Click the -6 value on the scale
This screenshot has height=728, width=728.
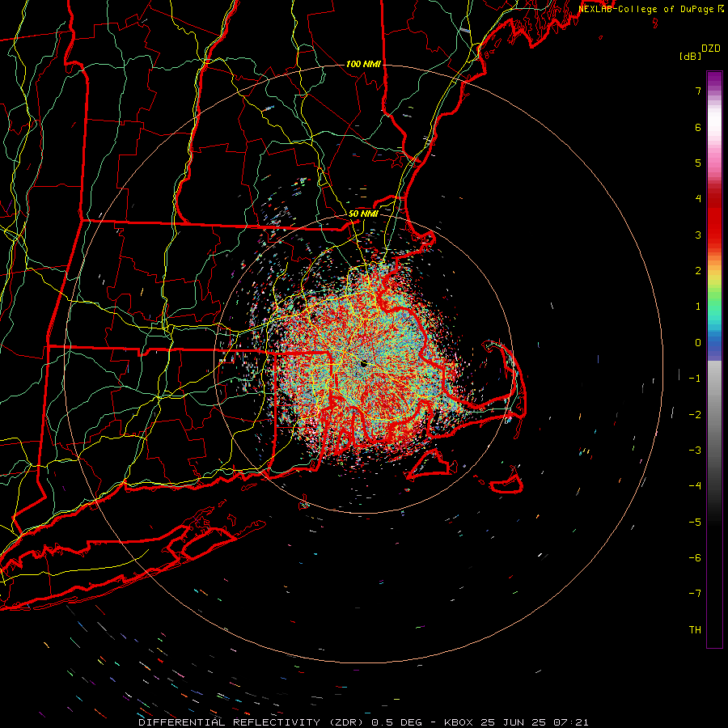point(695,558)
